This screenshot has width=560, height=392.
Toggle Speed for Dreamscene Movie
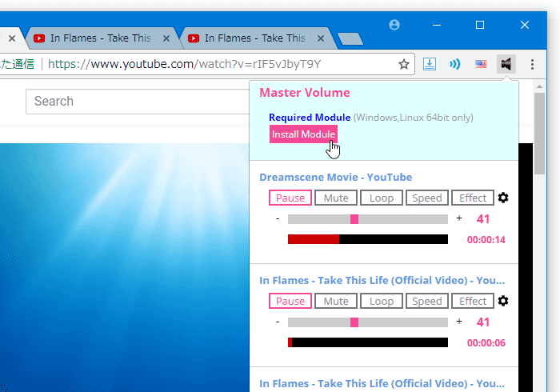click(427, 198)
